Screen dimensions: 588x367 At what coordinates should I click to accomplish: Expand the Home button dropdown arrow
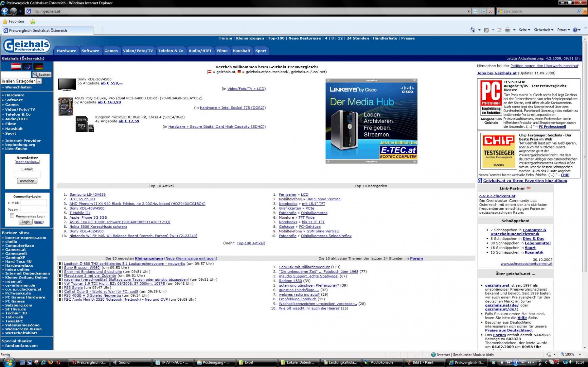(479, 30)
